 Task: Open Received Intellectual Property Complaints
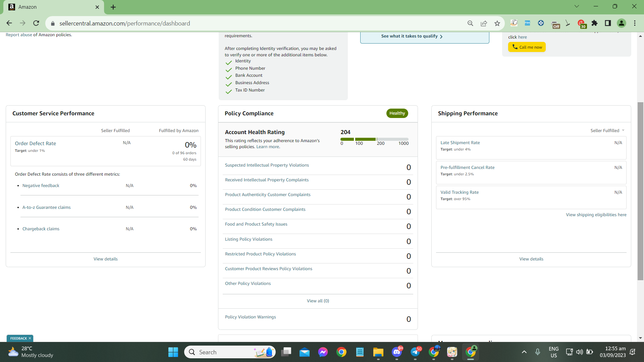coord(267,180)
